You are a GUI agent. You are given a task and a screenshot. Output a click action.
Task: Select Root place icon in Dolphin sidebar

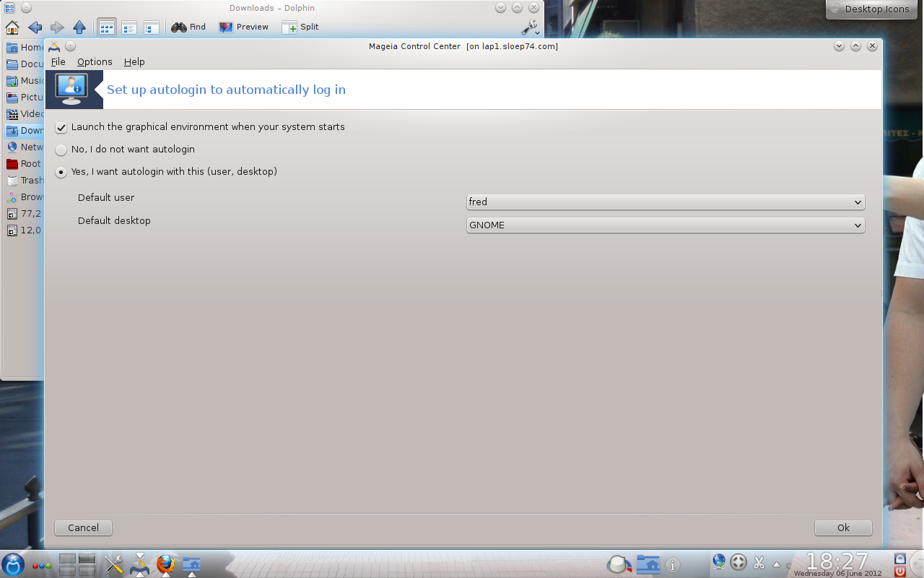click(x=12, y=164)
